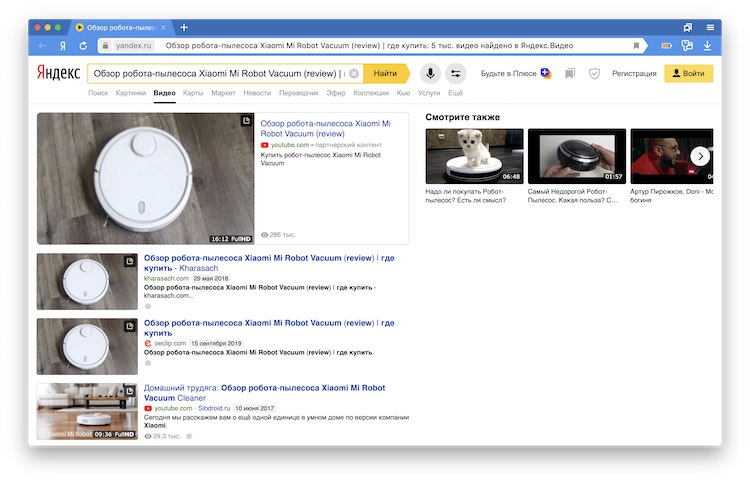The height and width of the screenshot is (483, 750).
Task: Open the Маркет tab
Action: (223, 93)
